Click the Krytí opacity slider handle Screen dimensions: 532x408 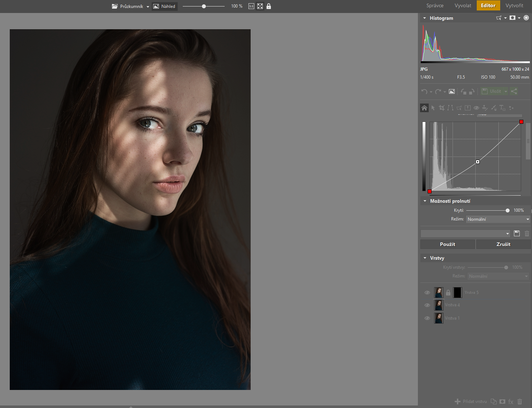coord(507,210)
